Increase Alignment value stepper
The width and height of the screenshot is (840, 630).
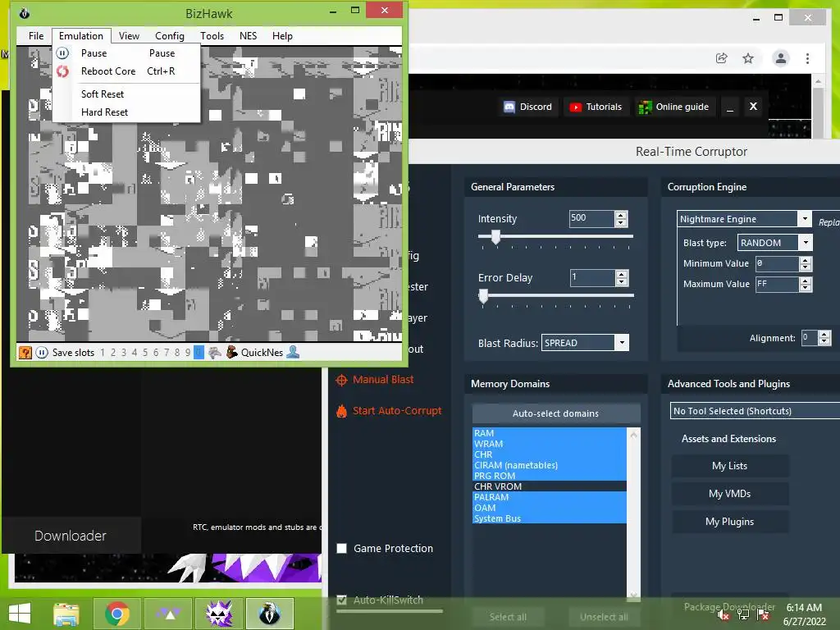(x=824, y=335)
